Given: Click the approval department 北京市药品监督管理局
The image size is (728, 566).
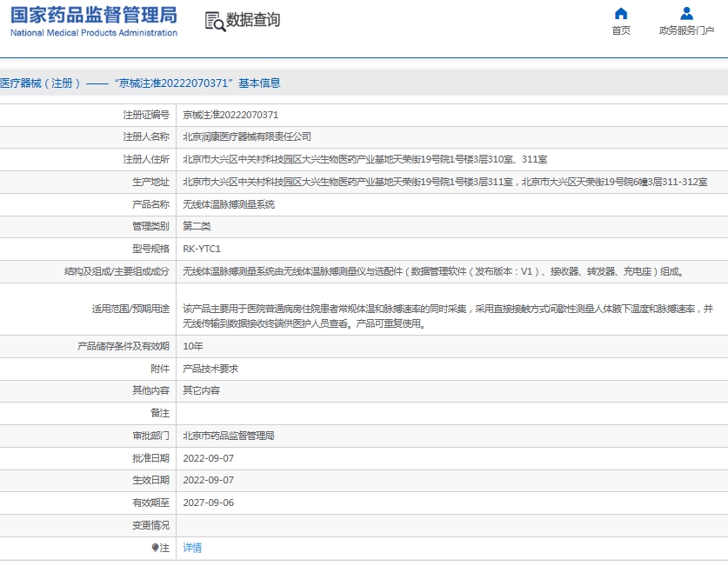Looking at the screenshot, I should (229, 436).
